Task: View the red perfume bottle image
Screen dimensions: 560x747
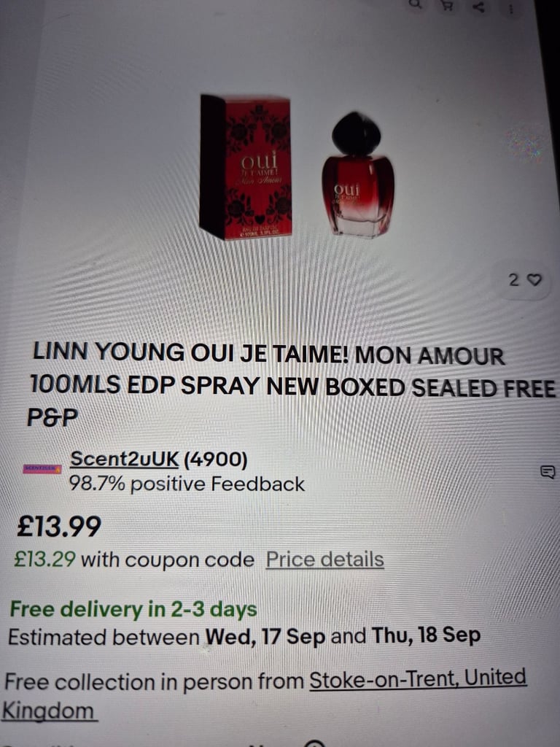Action: [x=358, y=174]
